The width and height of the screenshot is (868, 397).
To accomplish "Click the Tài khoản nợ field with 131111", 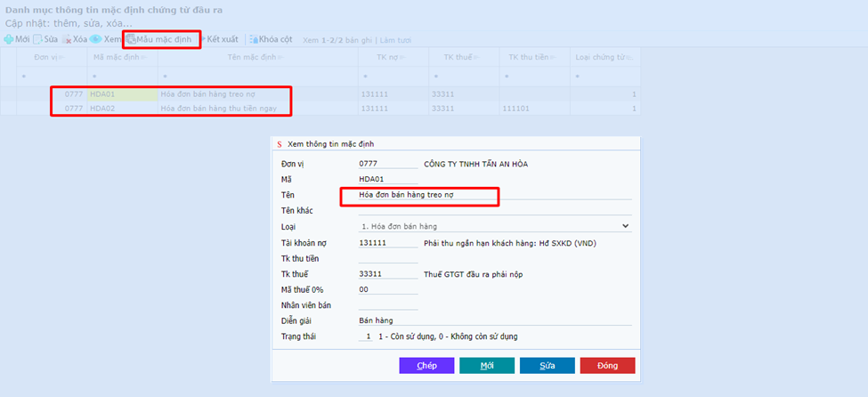I will pos(386,243).
